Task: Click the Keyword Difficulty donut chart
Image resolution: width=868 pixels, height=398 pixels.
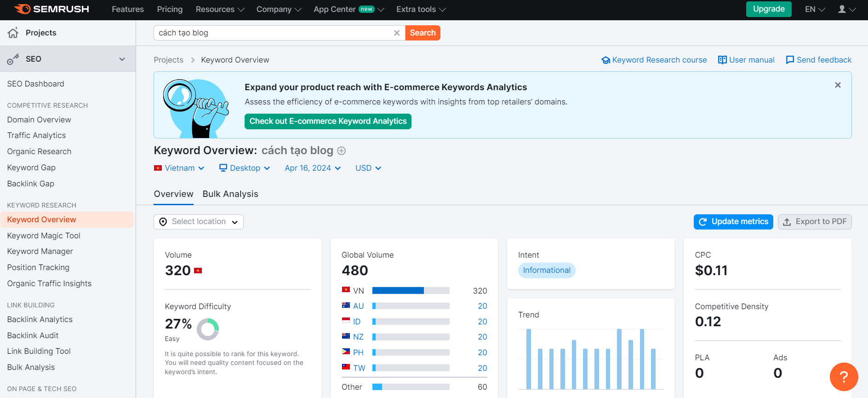Action: tap(208, 329)
